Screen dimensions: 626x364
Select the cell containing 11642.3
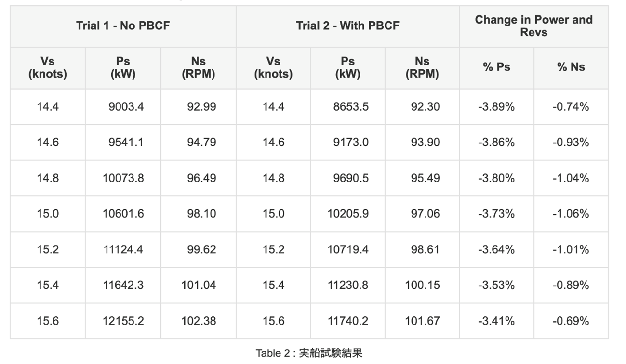point(123,285)
